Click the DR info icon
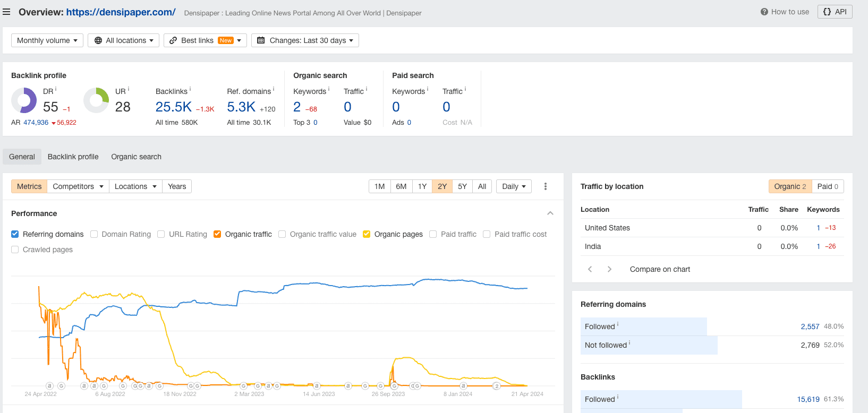The width and height of the screenshot is (868, 413). pos(56,89)
